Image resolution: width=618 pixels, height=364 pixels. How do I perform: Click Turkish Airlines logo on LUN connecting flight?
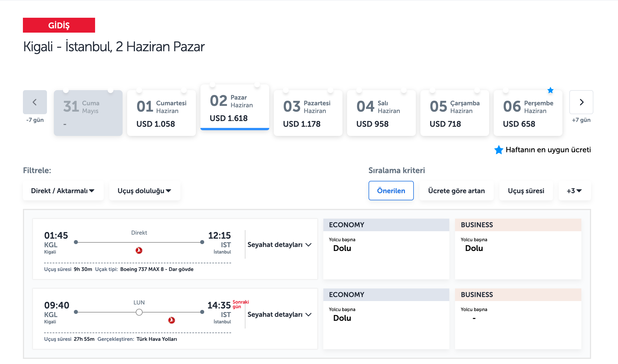point(172,320)
